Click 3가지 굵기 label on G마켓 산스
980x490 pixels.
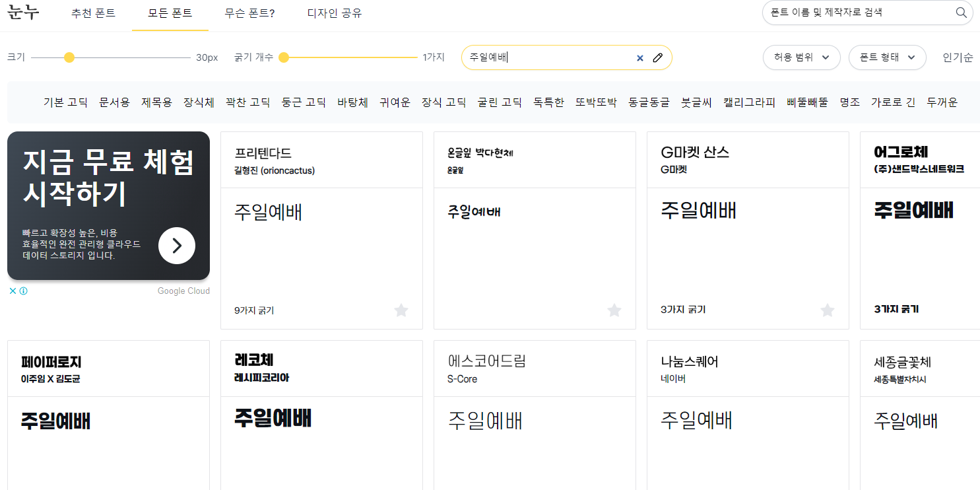(x=683, y=309)
